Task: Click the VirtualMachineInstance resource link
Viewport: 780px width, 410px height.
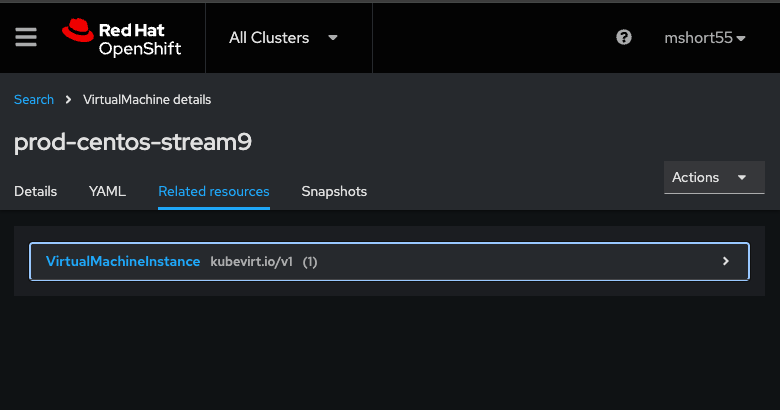Action: tap(123, 262)
